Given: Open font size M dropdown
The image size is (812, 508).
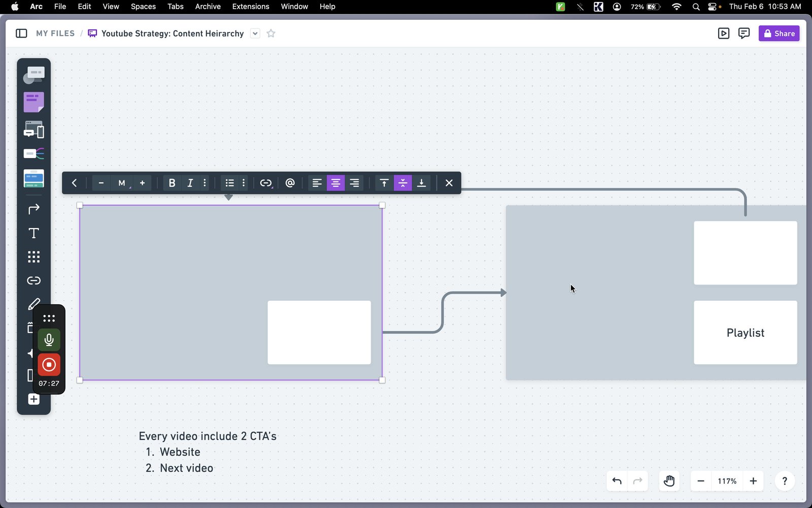Looking at the screenshot, I should pyautogui.click(x=122, y=183).
